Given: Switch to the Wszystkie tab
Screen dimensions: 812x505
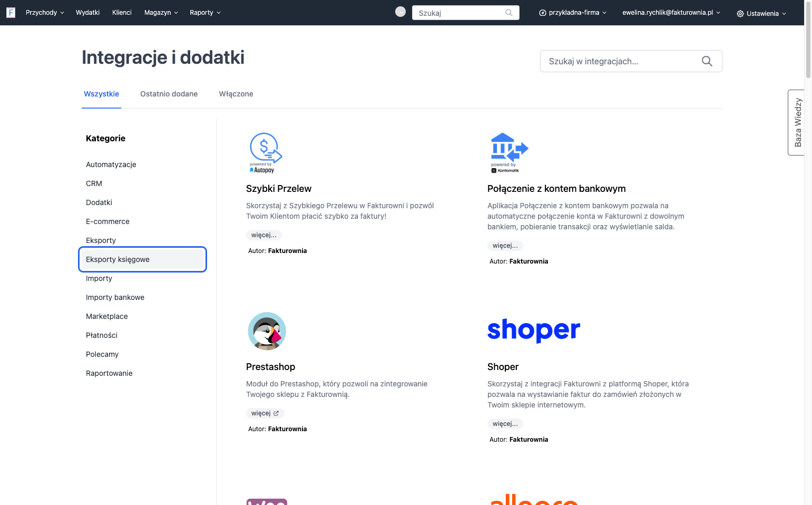Looking at the screenshot, I should (x=101, y=94).
